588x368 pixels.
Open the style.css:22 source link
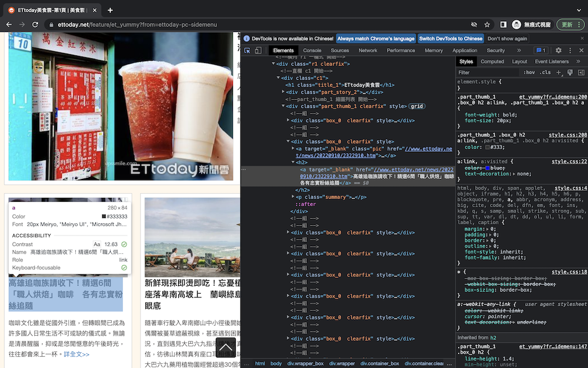coord(569,161)
